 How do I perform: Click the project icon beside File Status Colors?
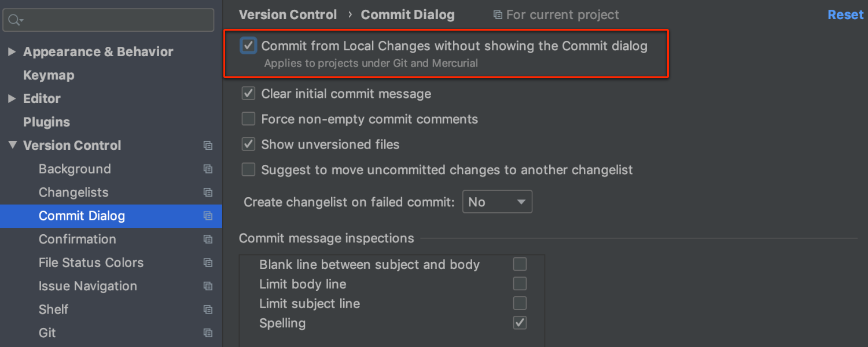208,263
